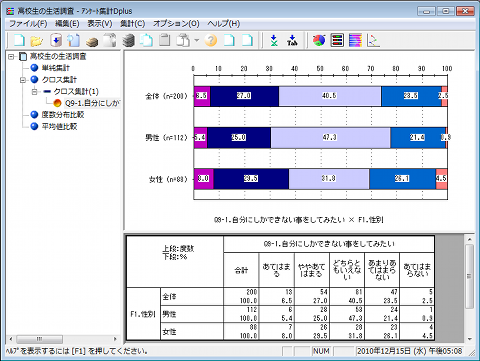This screenshot has height=361, width=480.
Task: Click the あてはまる column header in table
Action: pyautogui.click(x=277, y=270)
